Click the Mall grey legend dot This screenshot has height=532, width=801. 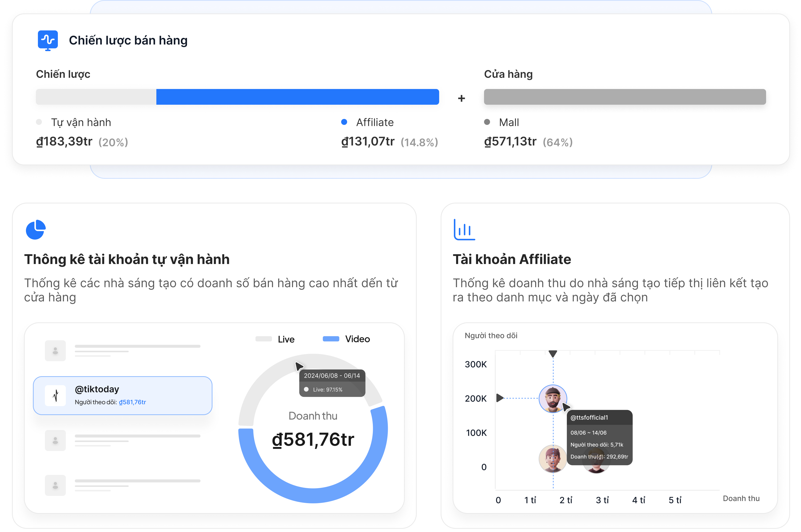(x=487, y=122)
